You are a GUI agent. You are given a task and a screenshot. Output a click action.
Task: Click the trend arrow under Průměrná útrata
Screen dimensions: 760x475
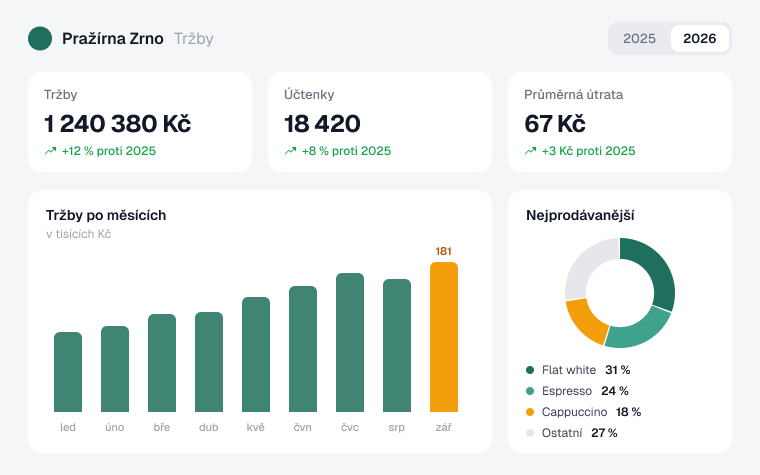[x=530, y=151]
